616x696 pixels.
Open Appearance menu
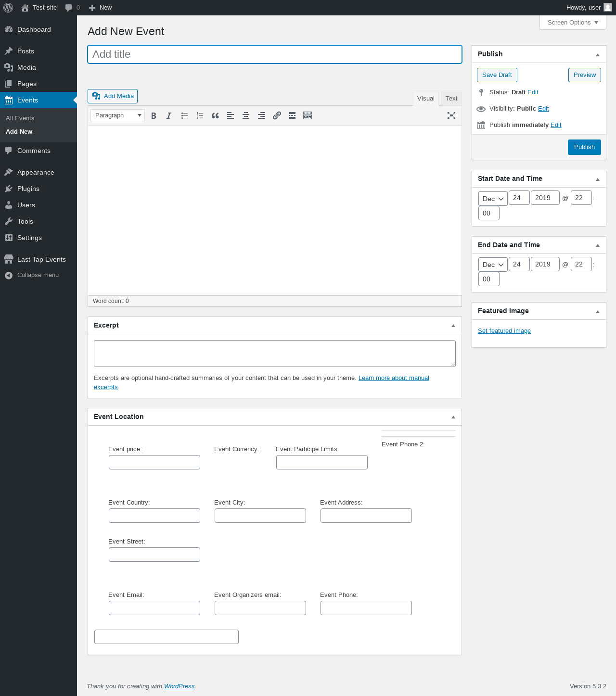(38, 172)
